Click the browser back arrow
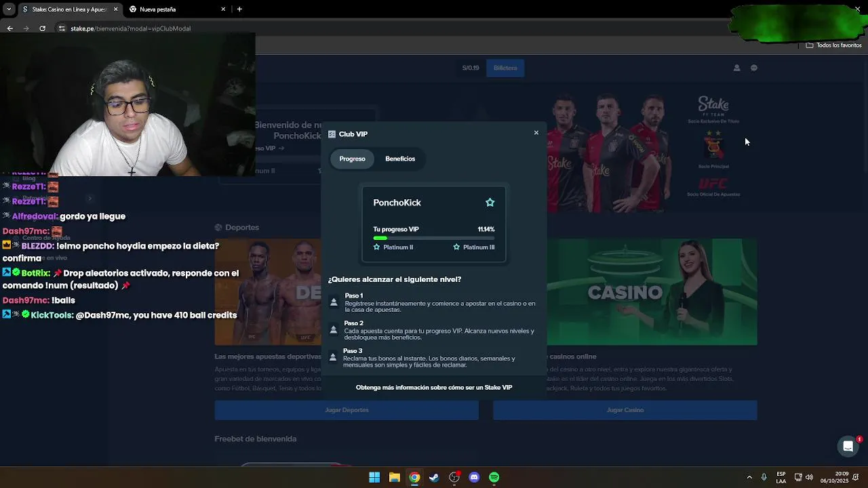This screenshot has width=868, height=488. 9,28
